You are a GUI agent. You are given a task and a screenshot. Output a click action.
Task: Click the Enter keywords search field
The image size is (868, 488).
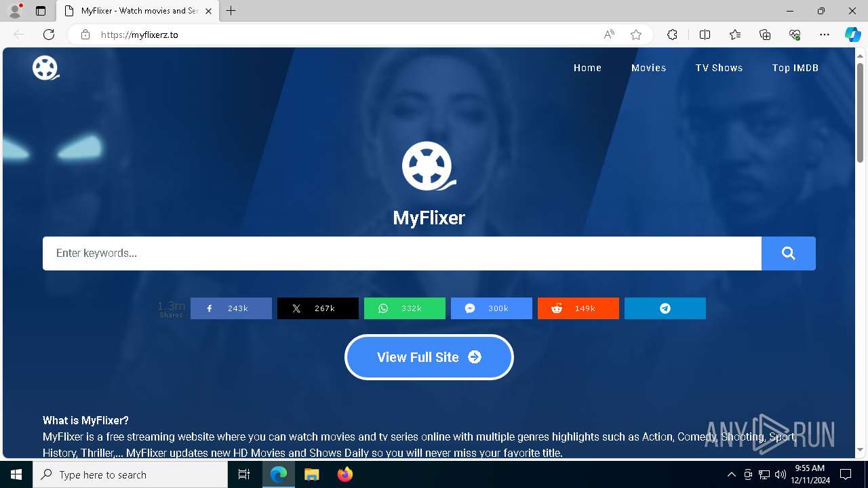[402, 253]
